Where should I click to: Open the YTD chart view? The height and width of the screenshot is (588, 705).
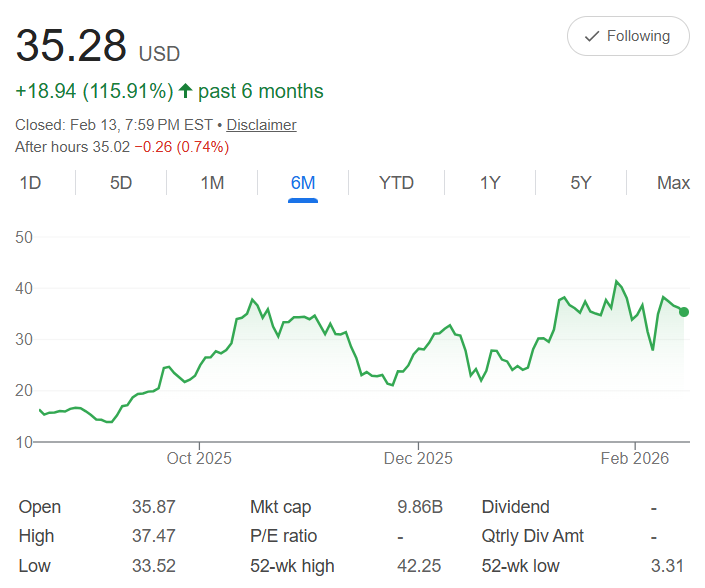click(396, 183)
